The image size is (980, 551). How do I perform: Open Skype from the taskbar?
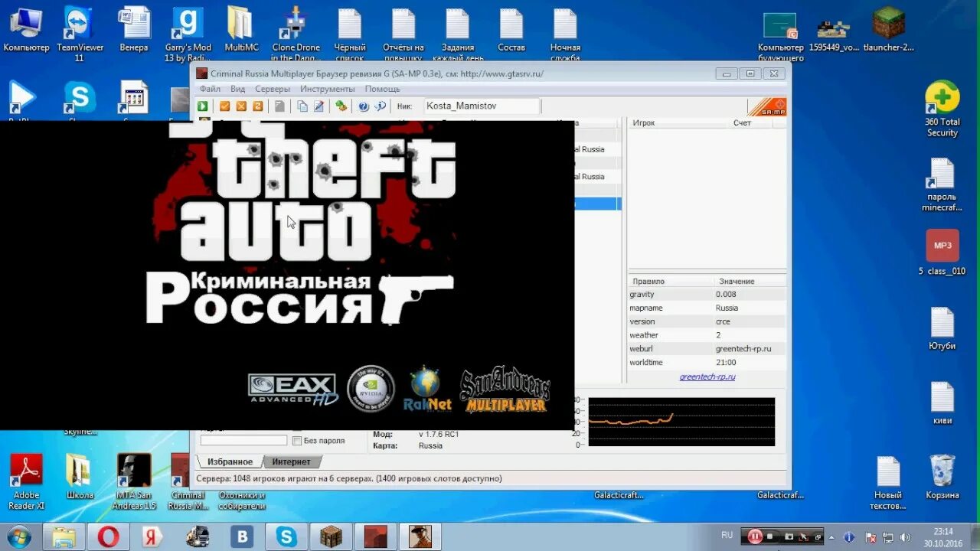287,536
